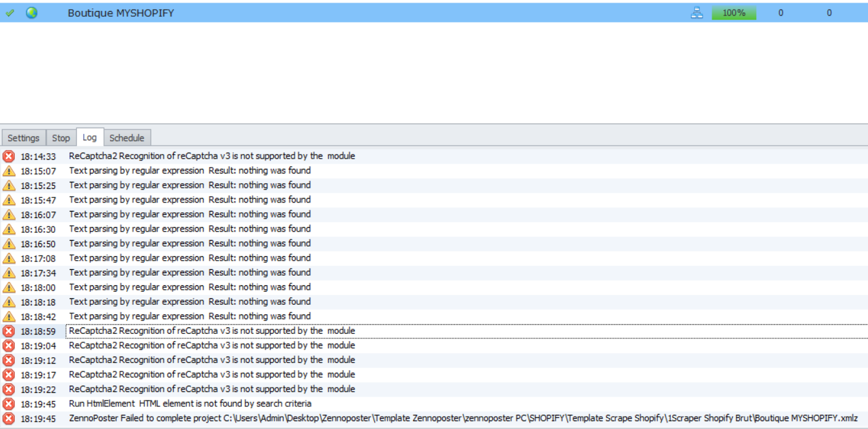The width and height of the screenshot is (868, 429).
Task: Select the Boutique MYSHOPIFY project name
Action: [x=121, y=13]
